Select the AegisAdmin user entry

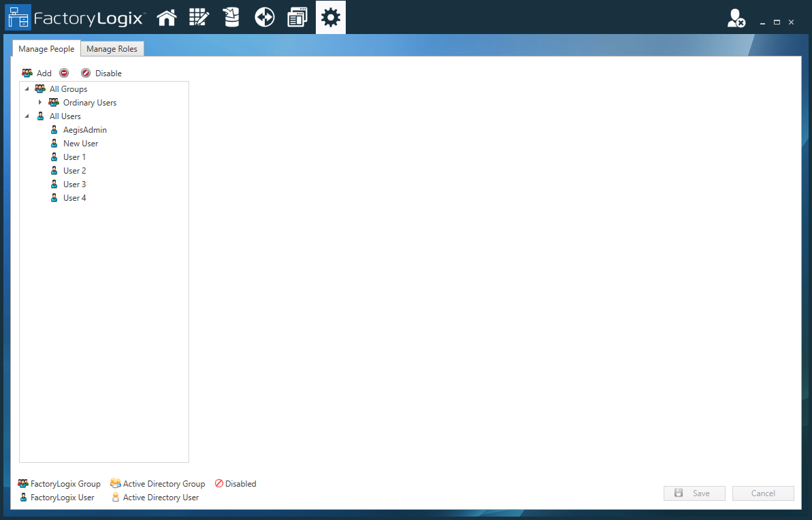[84, 129]
